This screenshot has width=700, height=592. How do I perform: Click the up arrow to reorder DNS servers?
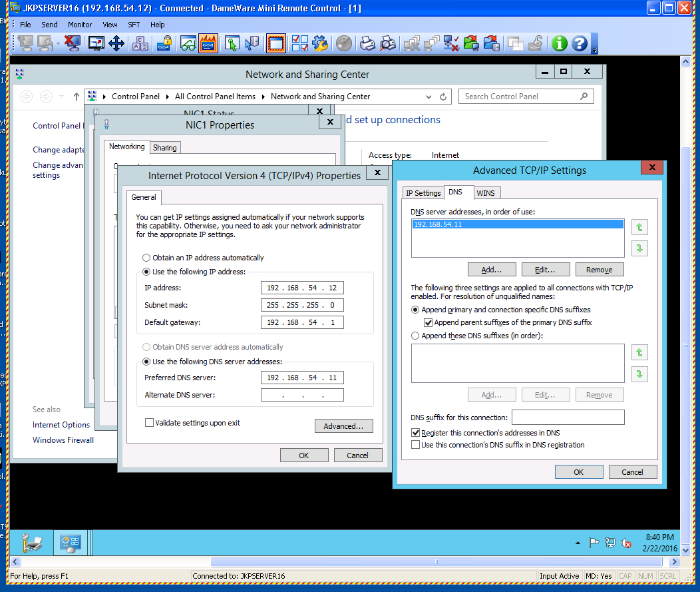pos(639,227)
